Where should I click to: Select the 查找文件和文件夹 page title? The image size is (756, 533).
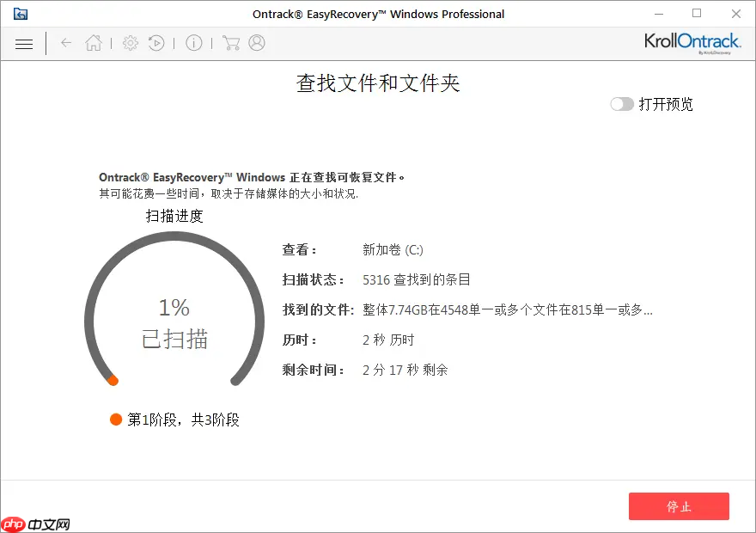[x=377, y=83]
